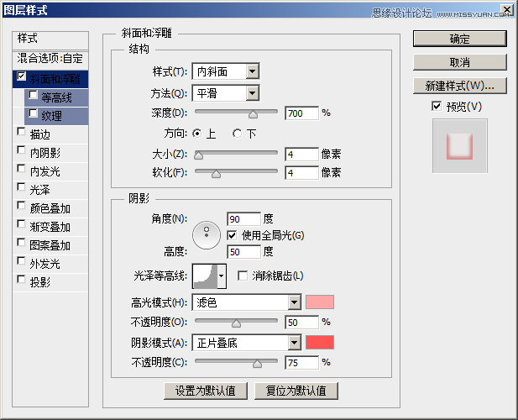Click the 确定 button

(x=459, y=39)
